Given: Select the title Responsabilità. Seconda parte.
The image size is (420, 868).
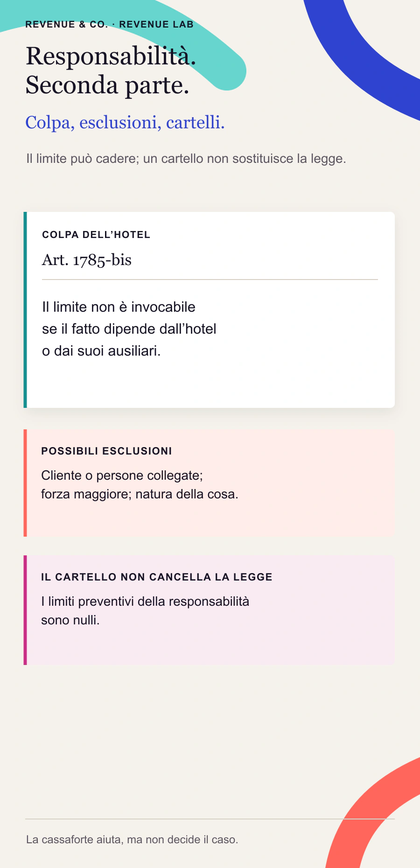Looking at the screenshot, I should pyautogui.click(x=111, y=70).
